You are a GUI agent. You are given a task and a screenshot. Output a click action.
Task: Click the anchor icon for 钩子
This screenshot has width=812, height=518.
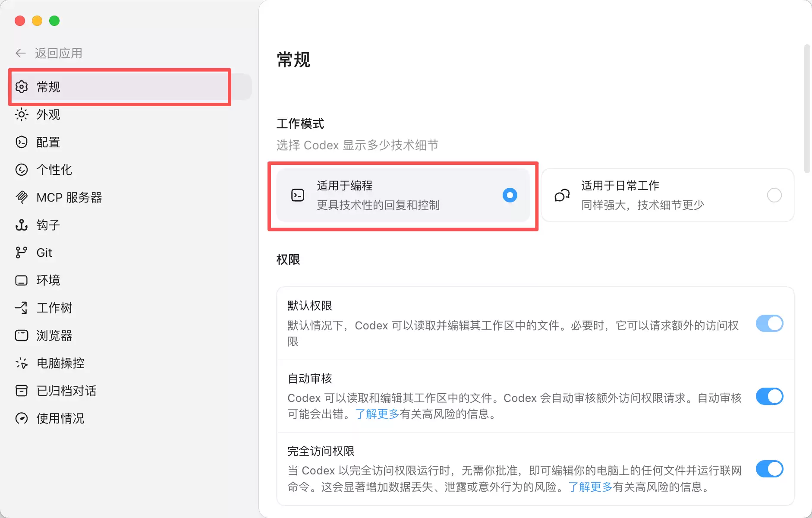pos(22,225)
